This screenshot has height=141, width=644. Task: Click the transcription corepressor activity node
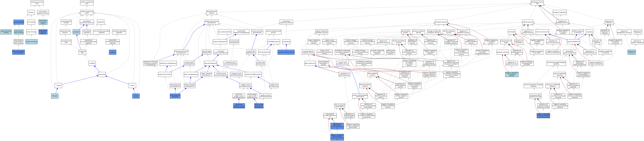pyautogui.click(x=43, y=32)
